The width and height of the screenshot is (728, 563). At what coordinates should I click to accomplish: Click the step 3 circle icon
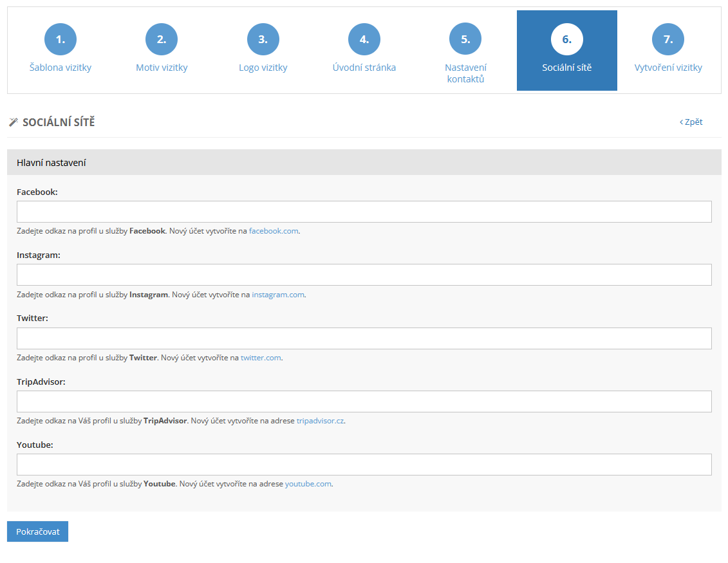[263, 39]
